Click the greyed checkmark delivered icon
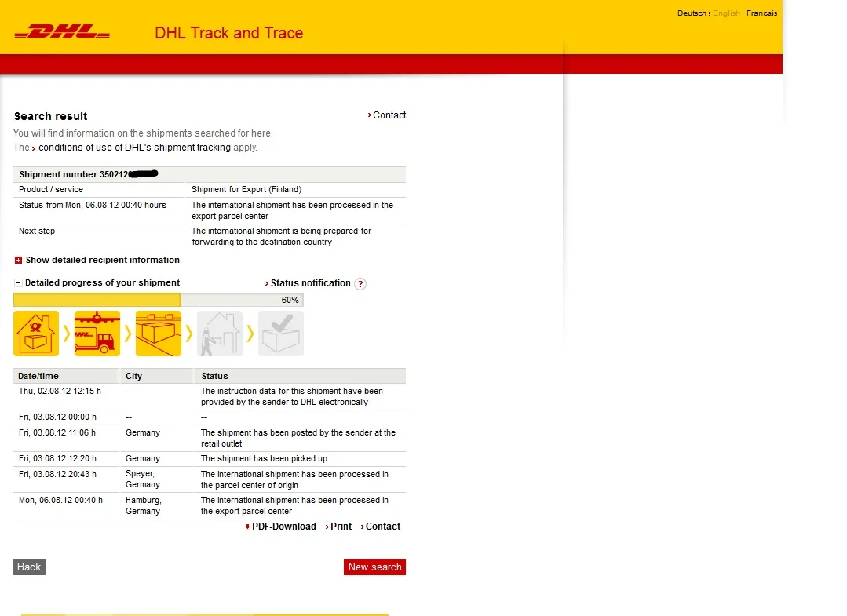 tap(281, 334)
